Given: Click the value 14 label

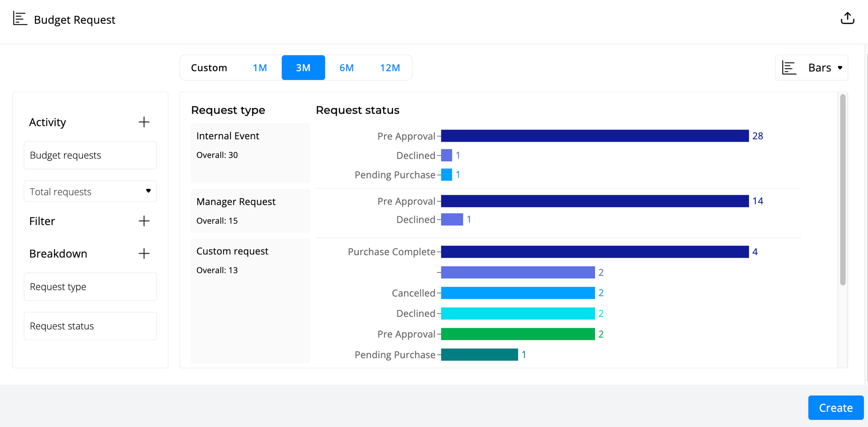Looking at the screenshot, I should [x=758, y=201].
